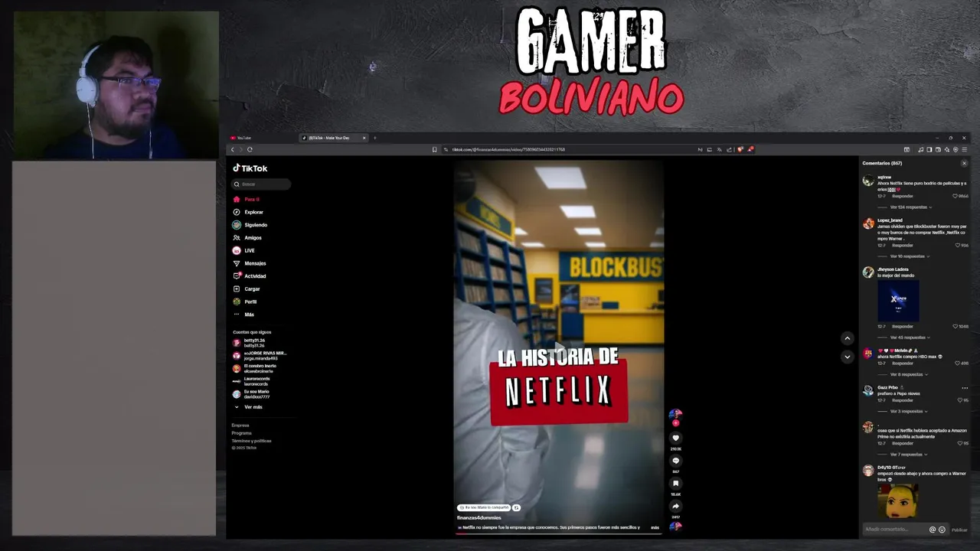Expand Ver 124 respuestas

pyautogui.click(x=910, y=207)
